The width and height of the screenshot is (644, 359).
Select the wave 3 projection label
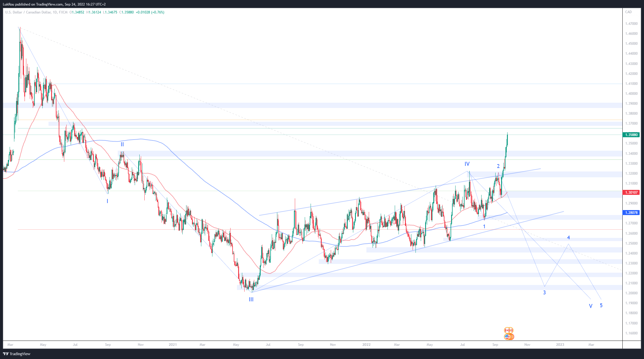click(544, 293)
